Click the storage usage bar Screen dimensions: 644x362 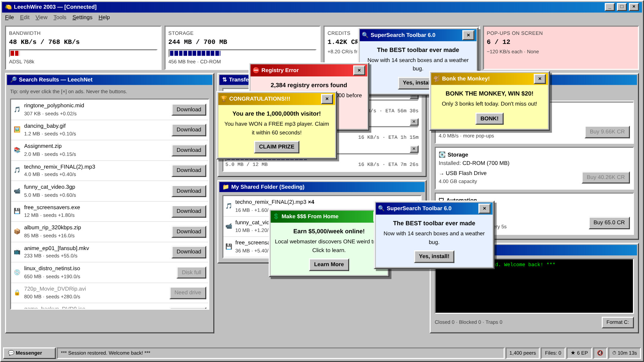[x=242, y=53]
